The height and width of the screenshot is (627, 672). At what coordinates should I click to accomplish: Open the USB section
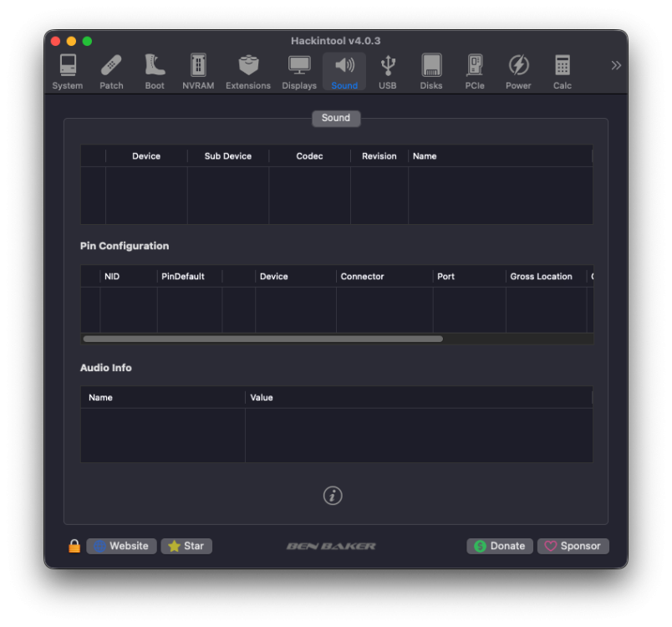tap(388, 72)
